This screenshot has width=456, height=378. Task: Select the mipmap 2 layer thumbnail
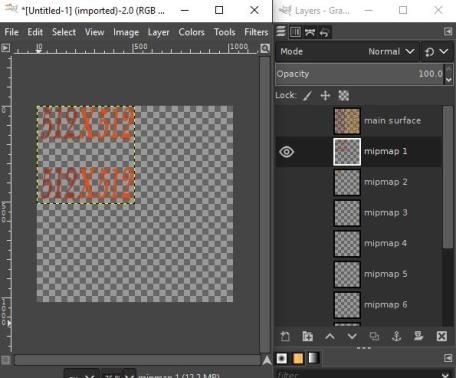[x=347, y=182]
